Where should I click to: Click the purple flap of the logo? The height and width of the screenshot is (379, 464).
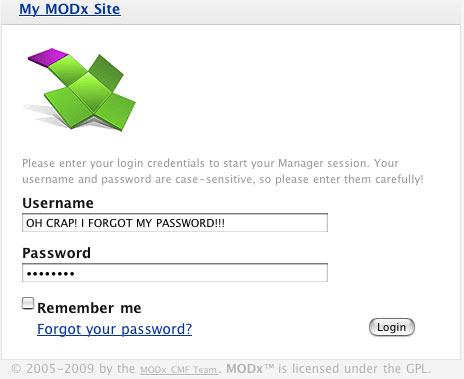coord(48,57)
